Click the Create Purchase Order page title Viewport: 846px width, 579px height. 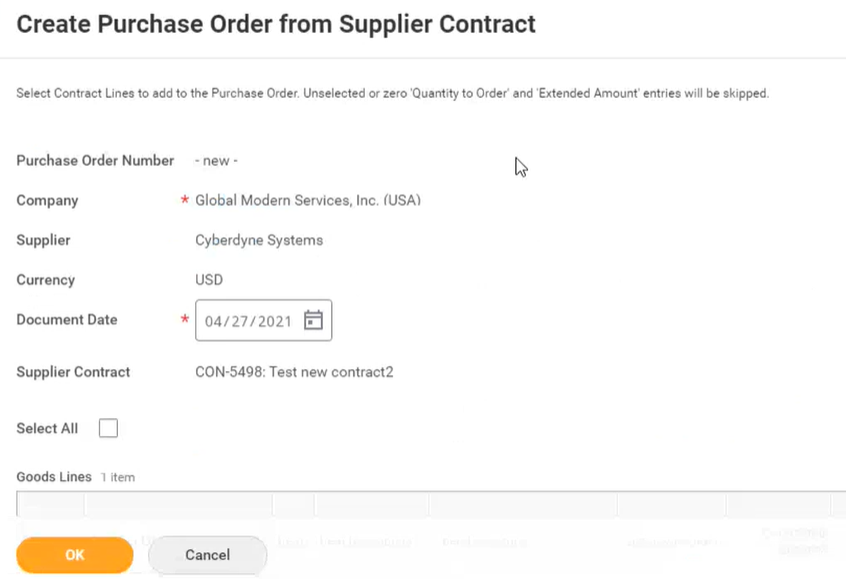[x=276, y=24]
